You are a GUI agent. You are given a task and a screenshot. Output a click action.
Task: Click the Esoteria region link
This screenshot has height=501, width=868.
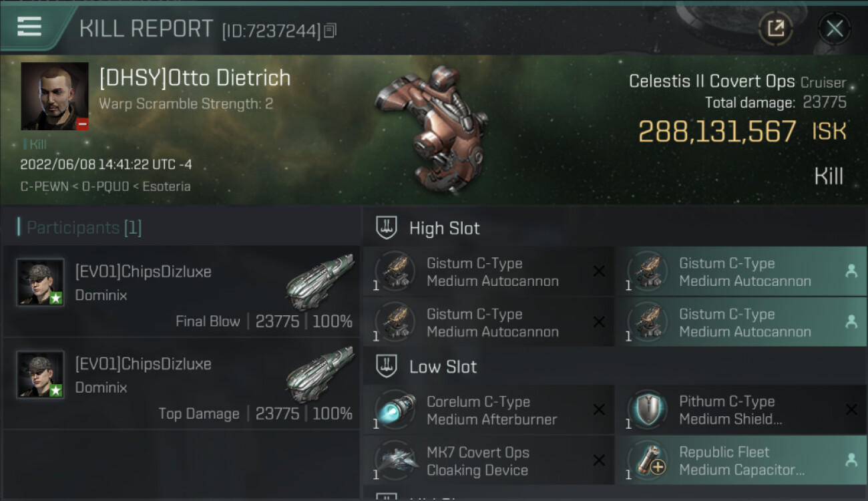(166, 186)
